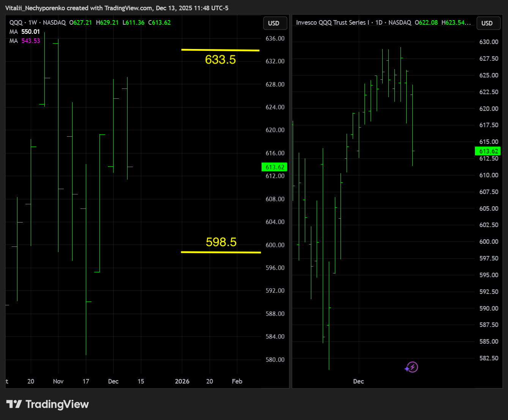The image size is (508, 420).
Task: Click the Feb time axis label
Action: pos(237,381)
